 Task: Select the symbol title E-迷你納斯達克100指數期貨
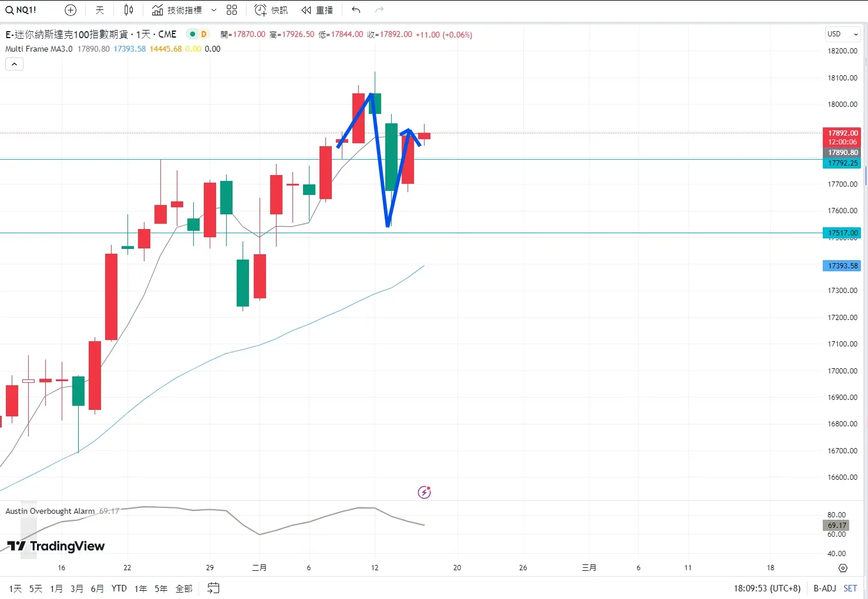point(66,34)
